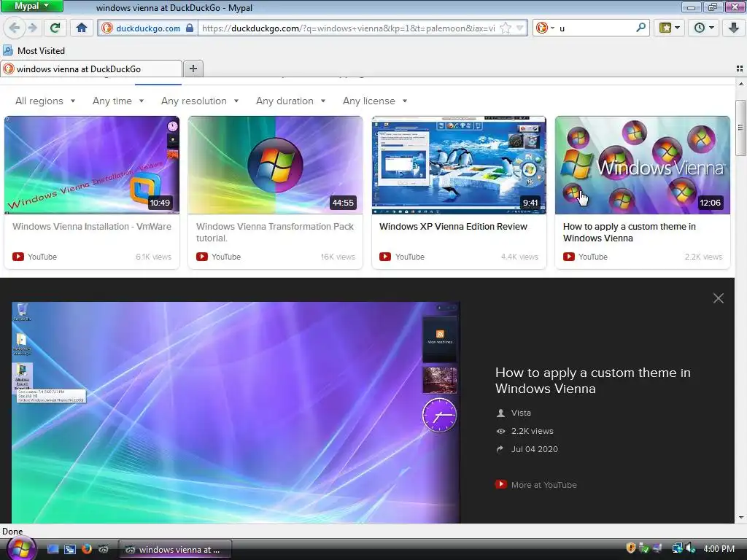747x560 pixels.
Task: Open the browser home page
Action: pos(82,28)
